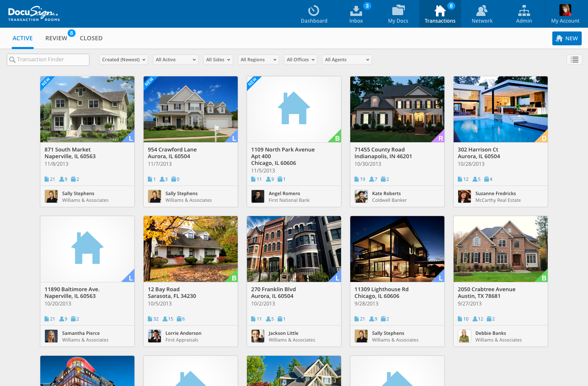Open the Network page
Viewport: 588px width, 386px height.
[482, 14]
